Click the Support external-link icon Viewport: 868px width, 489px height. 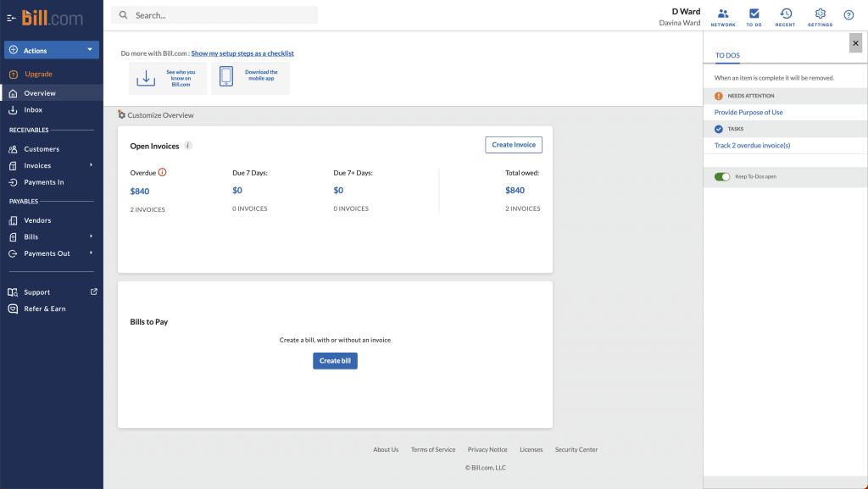[x=94, y=292]
